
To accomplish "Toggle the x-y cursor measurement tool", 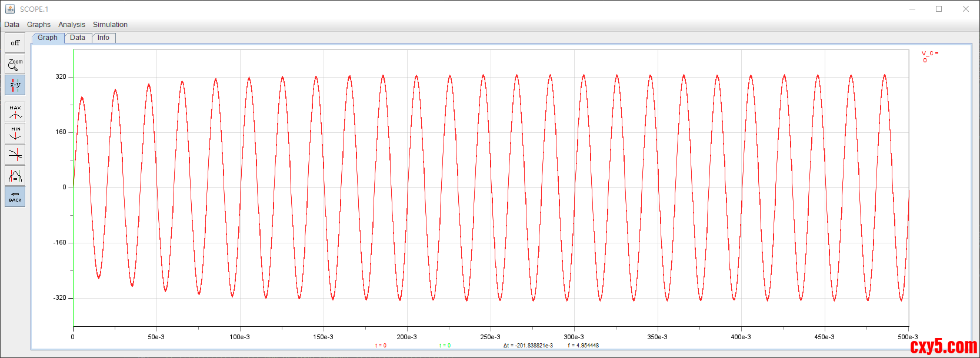I will tap(15, 85).
